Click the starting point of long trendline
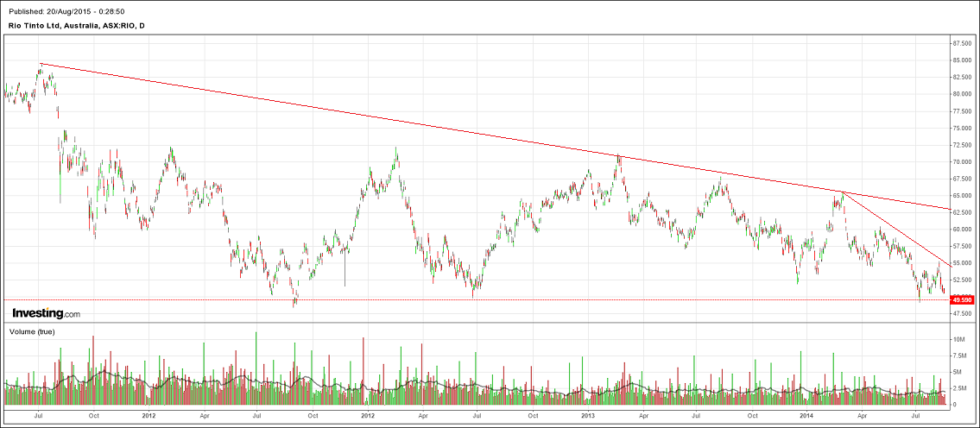Viewport: 980px width, 428px height. (41, 64)
